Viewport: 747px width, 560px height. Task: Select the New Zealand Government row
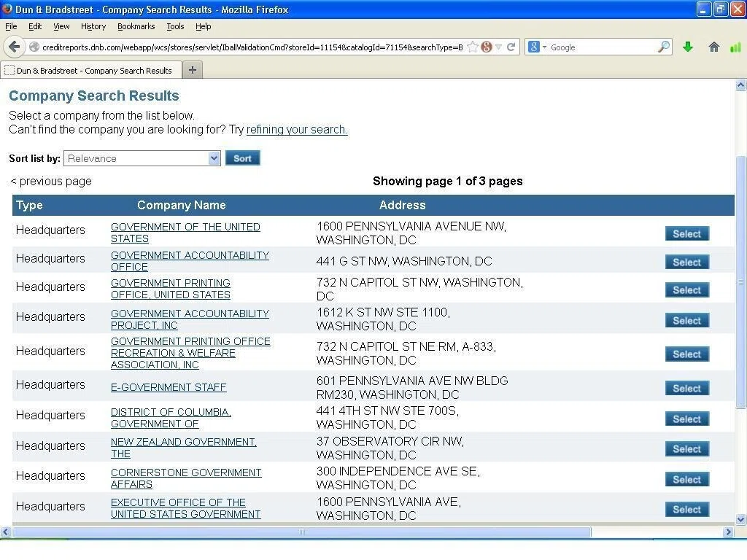pyautogui.click(x=687, y=449)
